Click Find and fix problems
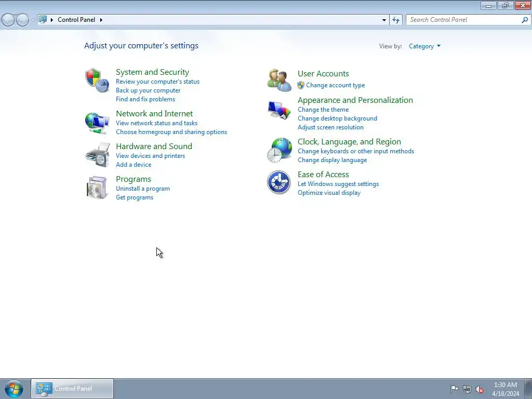The image size is (532, 399). [x=145, y=99]
